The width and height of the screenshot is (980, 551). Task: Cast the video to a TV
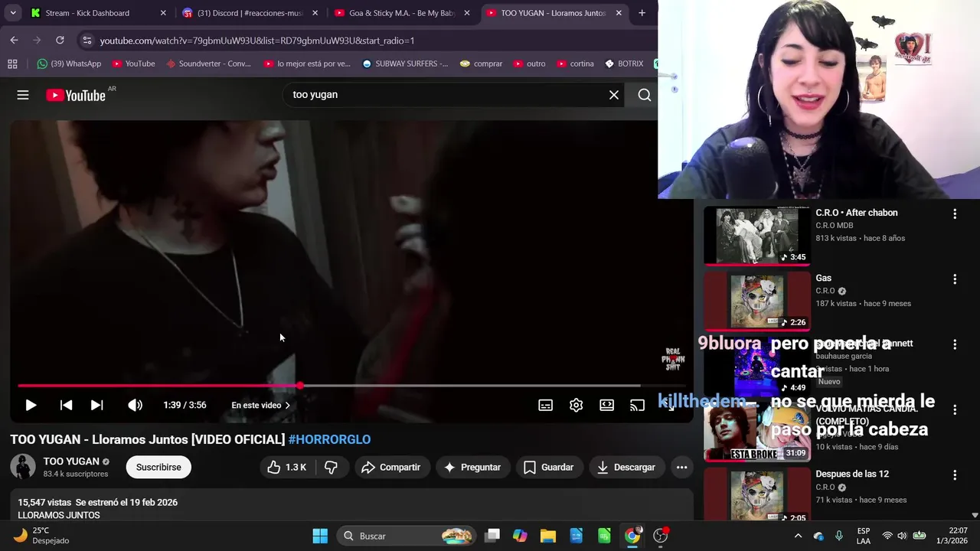click(x=637, y=405)
